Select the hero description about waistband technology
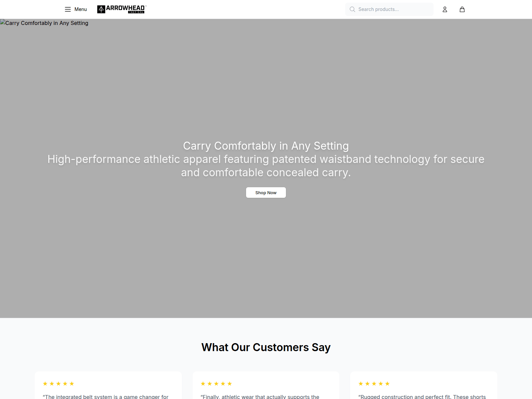The height and width of the screenshot is (399, 532). tap(266, 166)
